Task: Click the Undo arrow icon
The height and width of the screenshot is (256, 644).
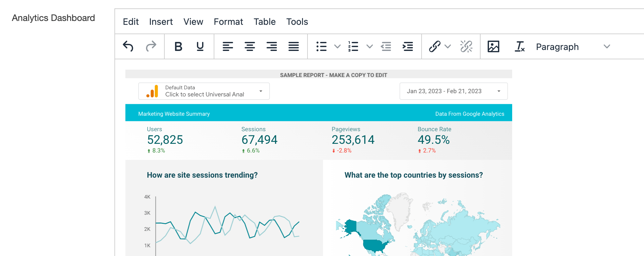Action: (x=128, y=46)
